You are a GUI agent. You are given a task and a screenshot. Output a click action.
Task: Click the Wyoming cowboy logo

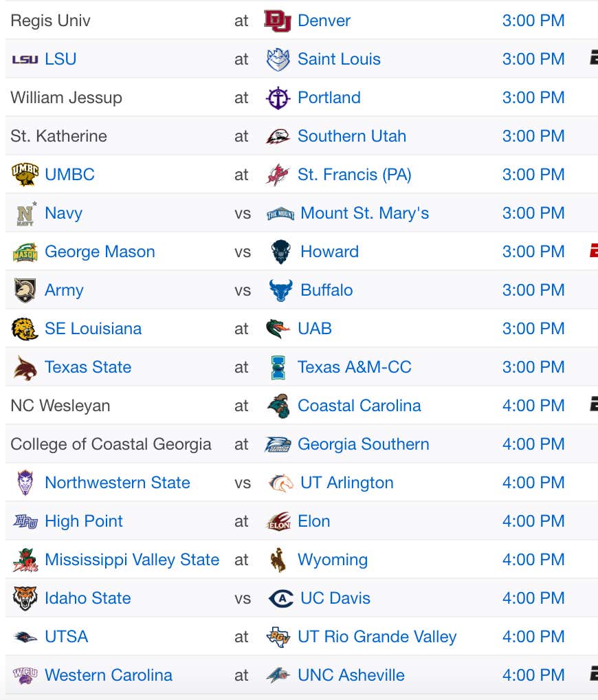tap(278, 560)
